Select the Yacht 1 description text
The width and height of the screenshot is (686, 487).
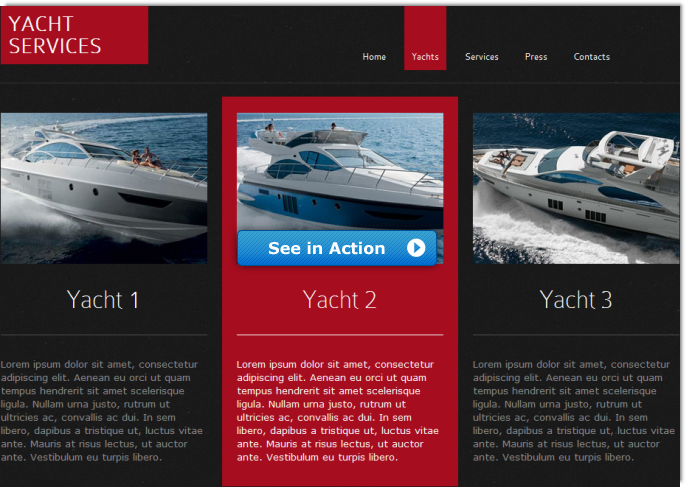102,410
